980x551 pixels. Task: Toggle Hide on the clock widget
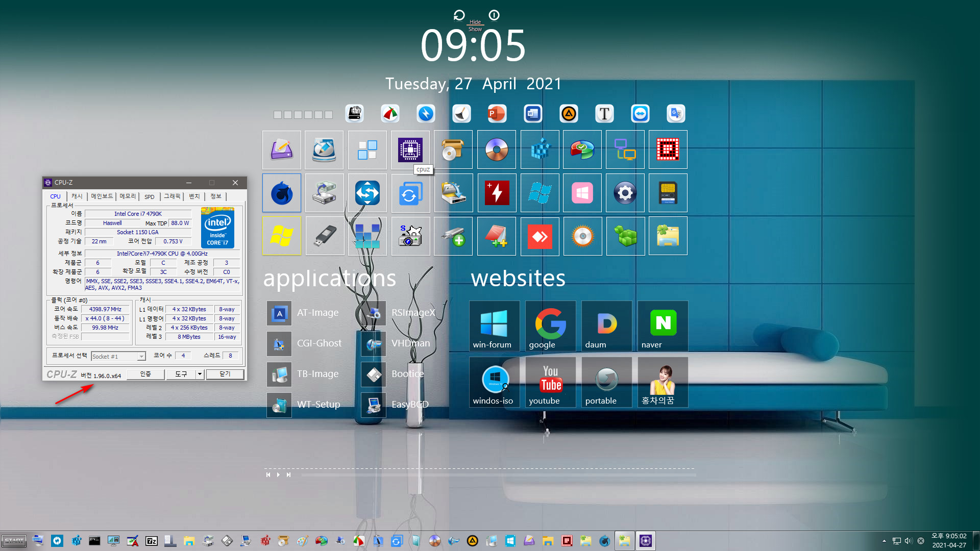475,22
